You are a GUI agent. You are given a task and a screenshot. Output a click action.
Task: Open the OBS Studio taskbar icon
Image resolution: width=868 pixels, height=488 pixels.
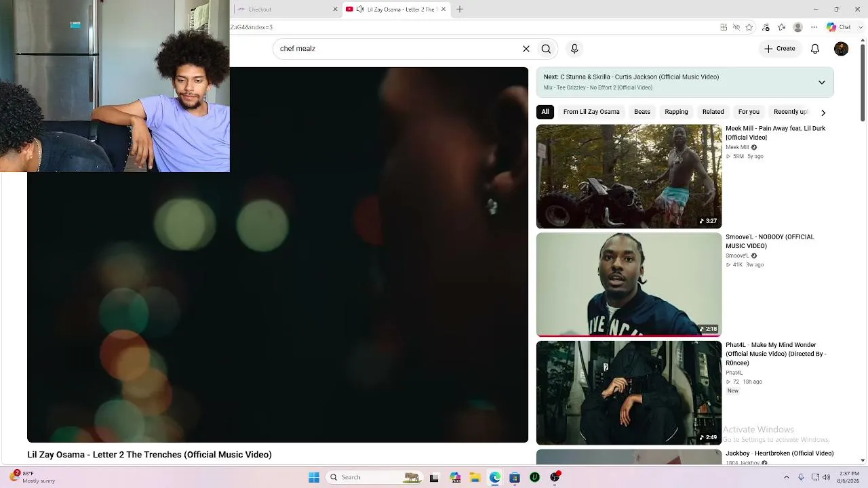coord(555,477)
